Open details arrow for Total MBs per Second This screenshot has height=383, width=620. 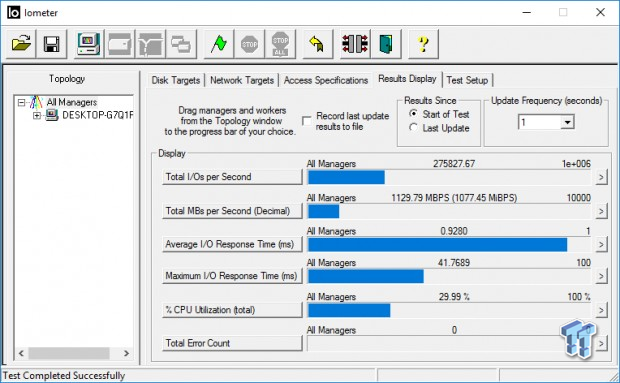[601, 211]
